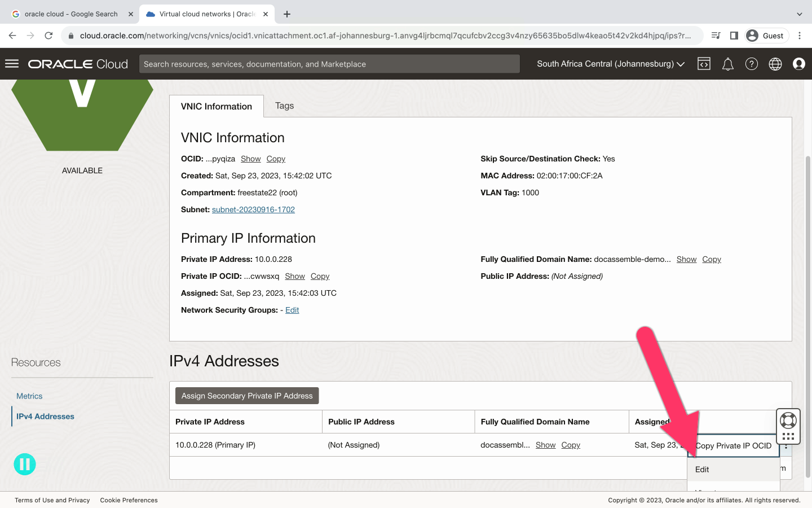Image resolution: width=812 pixels, height=508 pixels.
Task: Show the Private IP OCID in Primary IP Information
Action: coord(294,277)
